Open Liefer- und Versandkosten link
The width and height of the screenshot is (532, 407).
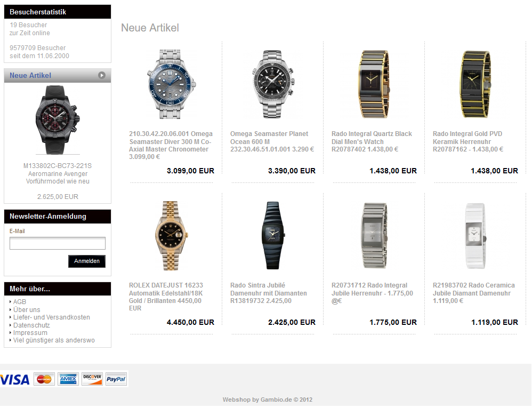pyautogui.click(x=52, y=317)
